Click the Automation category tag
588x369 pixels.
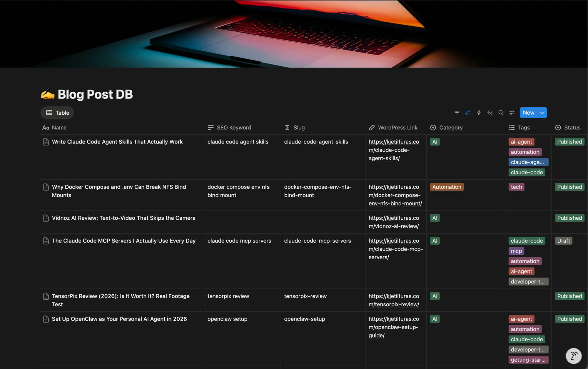[x=447, y=187]
